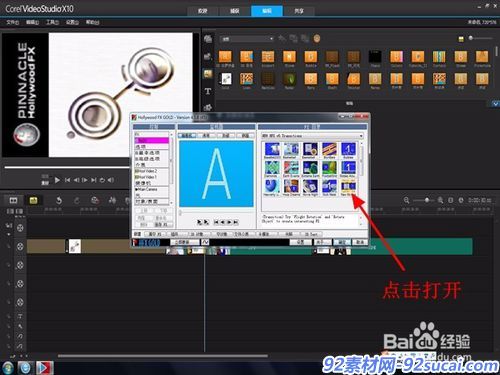Open the Title library panel (T icon)

pos(208,91)
